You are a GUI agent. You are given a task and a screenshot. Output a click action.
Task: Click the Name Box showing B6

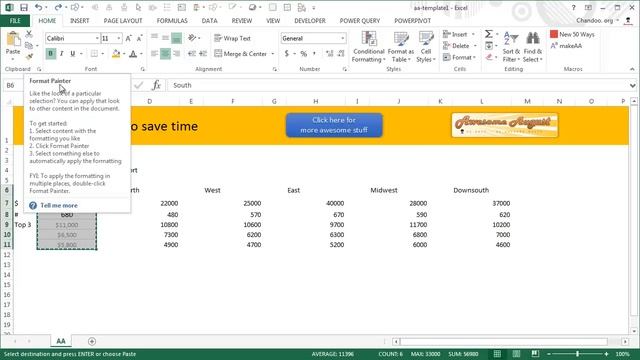(x=13, y=85)
